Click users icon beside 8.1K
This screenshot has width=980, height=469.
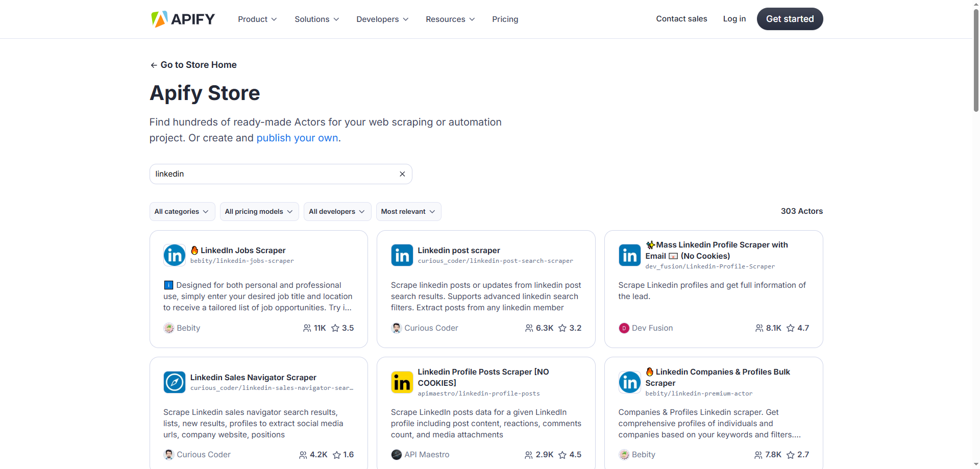pos(759,328)
